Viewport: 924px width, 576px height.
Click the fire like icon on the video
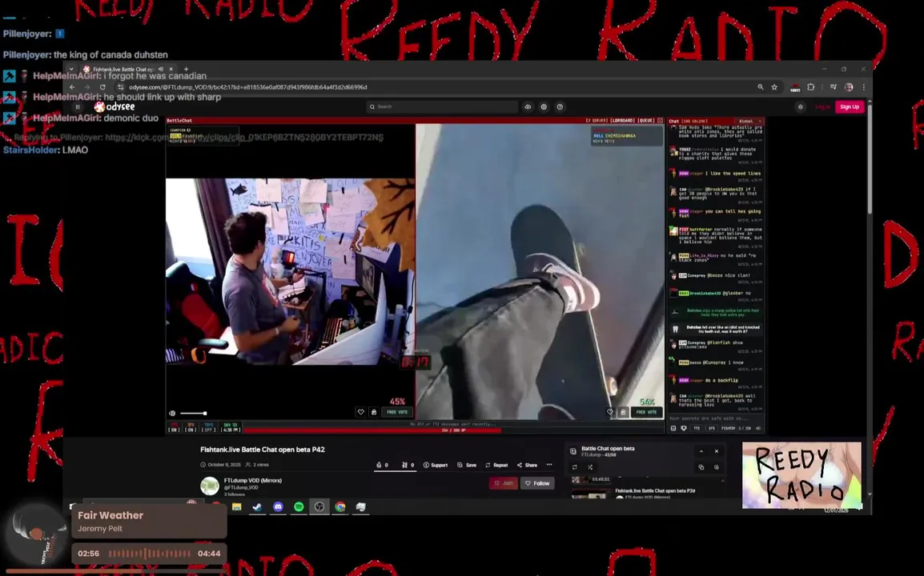click(382, 466)
